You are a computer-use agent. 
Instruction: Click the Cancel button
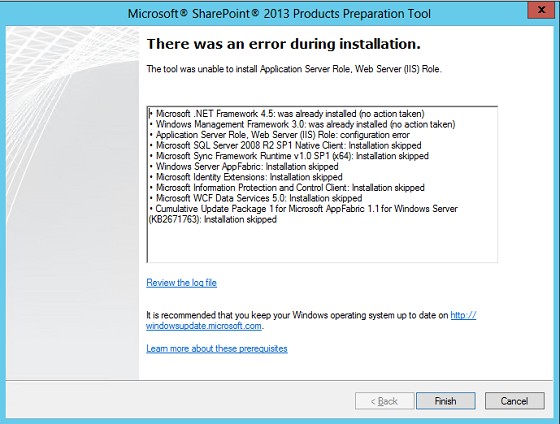pyautogui.click(x=514, y=401)
